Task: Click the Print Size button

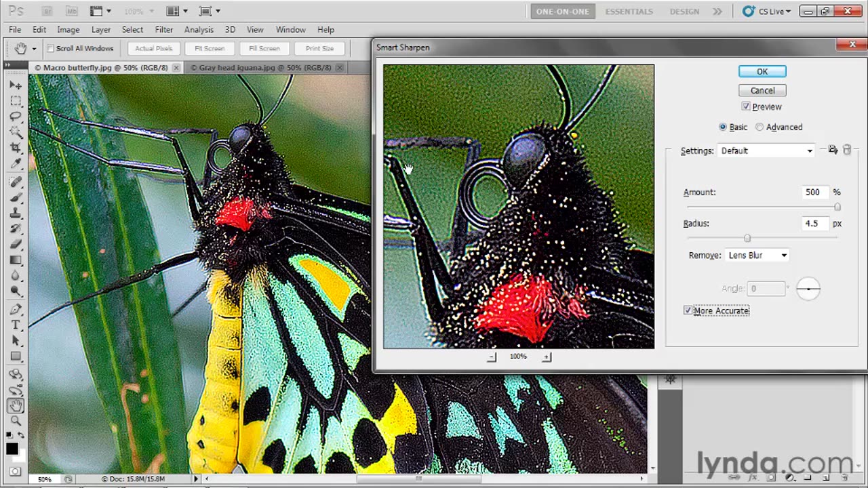Action: [319, 48]
